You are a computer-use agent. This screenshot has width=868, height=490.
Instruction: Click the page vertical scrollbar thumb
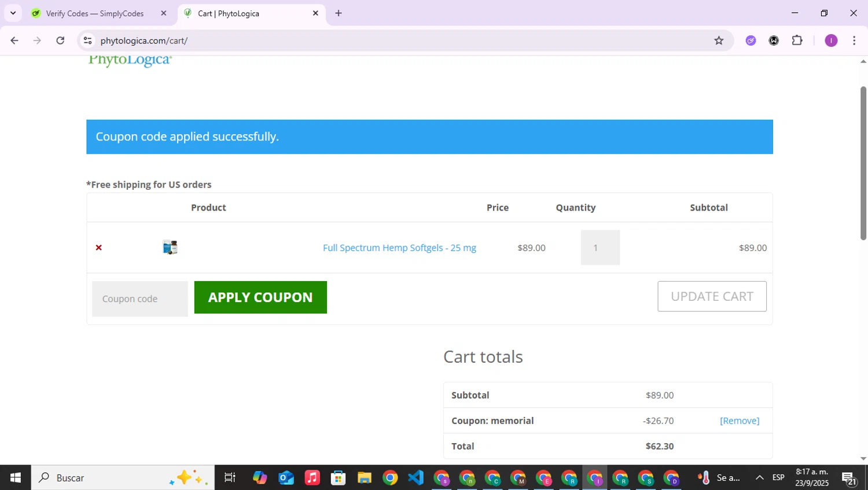863,163
